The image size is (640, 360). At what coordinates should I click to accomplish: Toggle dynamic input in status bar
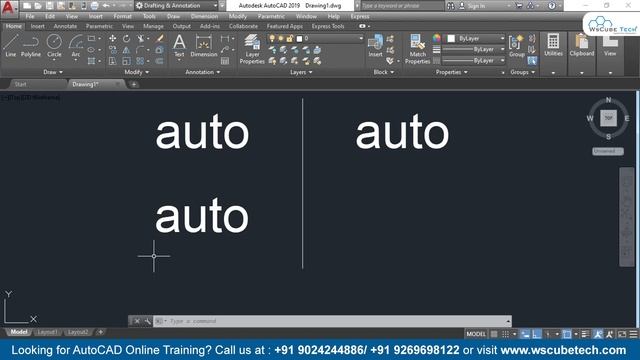(x=525, y=334)
